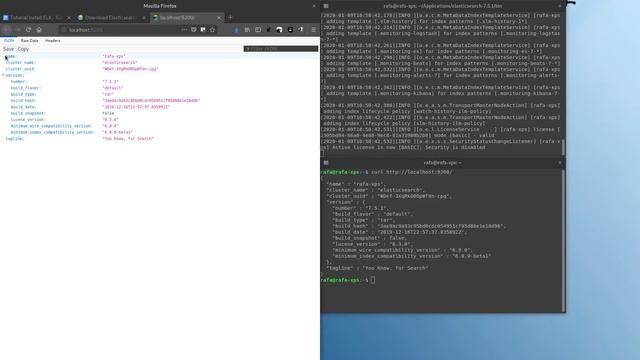This screenshot has height=360, width=640.
Task: Click scrollbar of the lower curl terminal
Action: (x=564, y=241)
